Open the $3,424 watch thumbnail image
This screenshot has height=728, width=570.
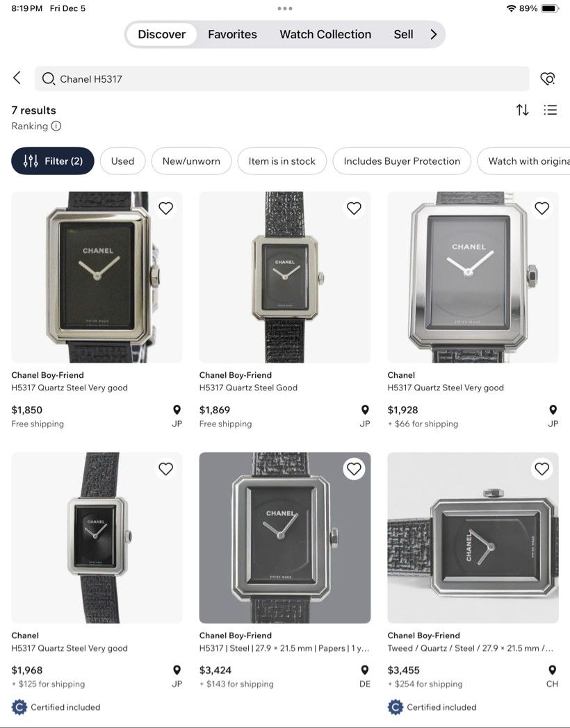pos(285,538)
